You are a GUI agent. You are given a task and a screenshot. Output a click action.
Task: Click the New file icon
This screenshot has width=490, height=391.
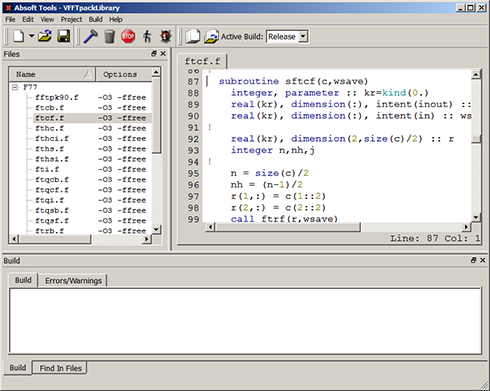(19, 36)
